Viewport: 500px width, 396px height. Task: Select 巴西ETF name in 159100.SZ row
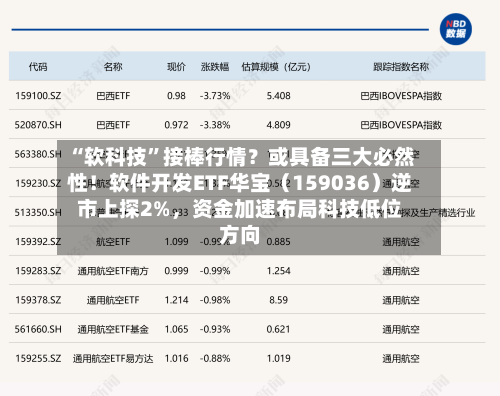pyautogui.click(x=113, y=96)
